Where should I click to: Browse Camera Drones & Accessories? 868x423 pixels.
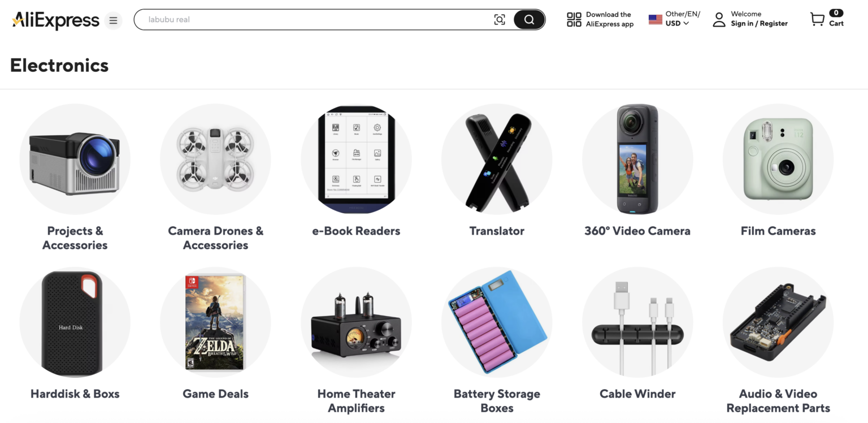(x=215, y=159)
